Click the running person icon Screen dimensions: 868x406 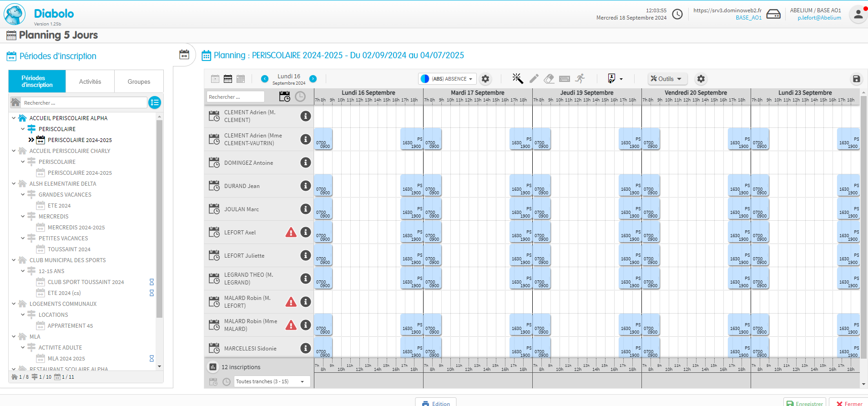pyautogui.click(x=580, y=79)
